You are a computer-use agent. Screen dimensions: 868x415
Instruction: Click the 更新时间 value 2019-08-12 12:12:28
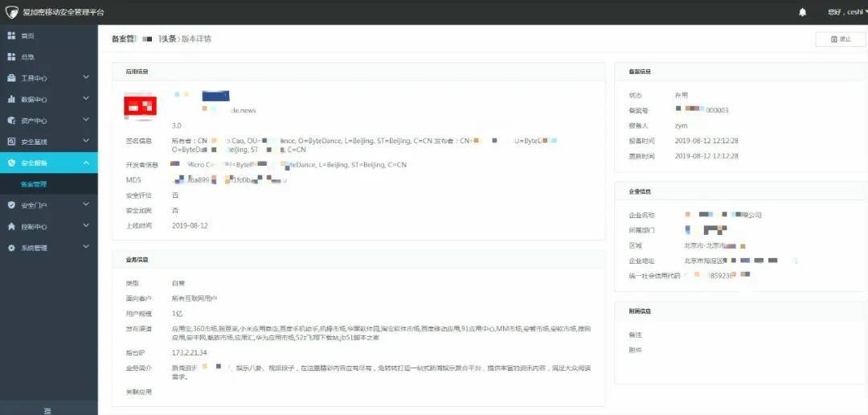pos(706,156)
